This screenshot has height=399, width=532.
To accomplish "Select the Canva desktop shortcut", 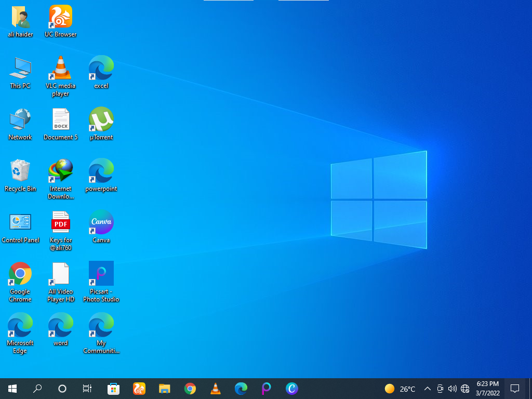I will (x=101, y=227).
